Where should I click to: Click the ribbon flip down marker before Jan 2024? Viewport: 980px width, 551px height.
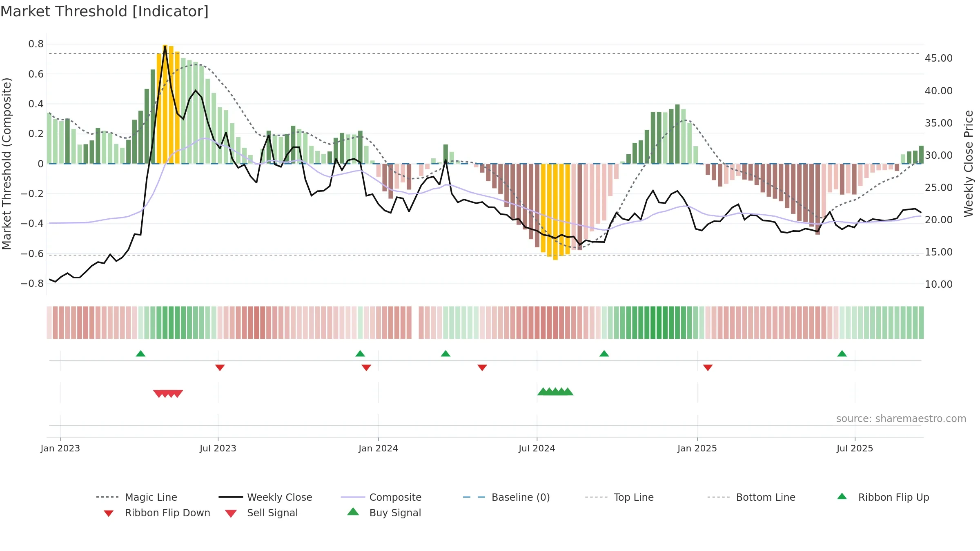point(366,368)
